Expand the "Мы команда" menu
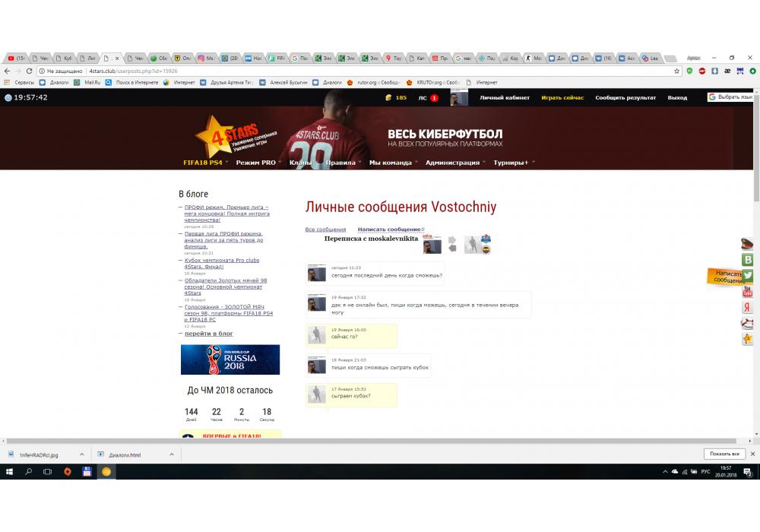This screenshot has height=532, width=760. pyautogui.click(x=393, y=163)
